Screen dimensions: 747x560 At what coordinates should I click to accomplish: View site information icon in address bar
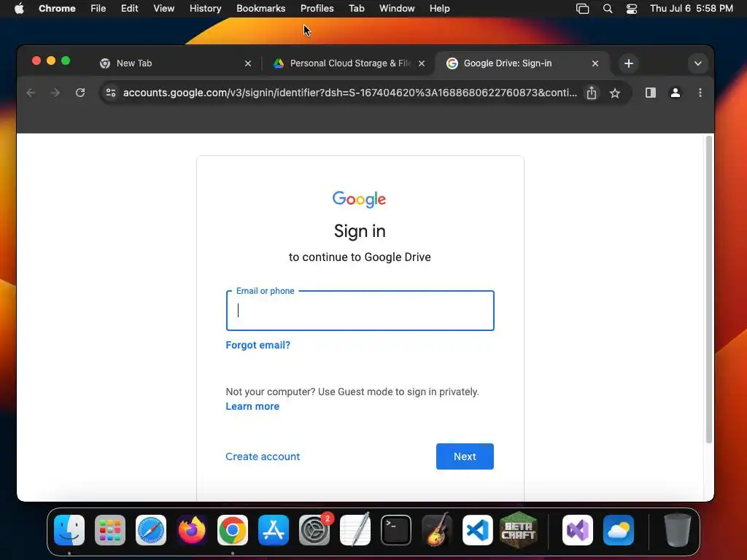111,93
